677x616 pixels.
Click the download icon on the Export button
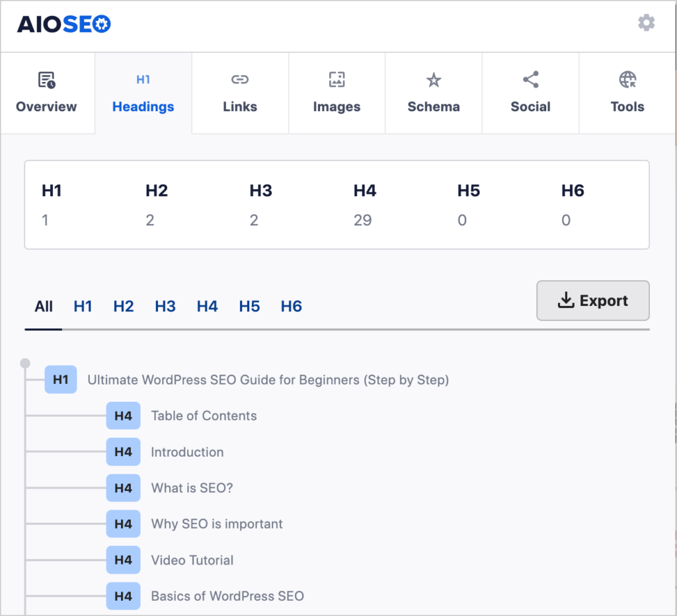(x=566, y=300)
